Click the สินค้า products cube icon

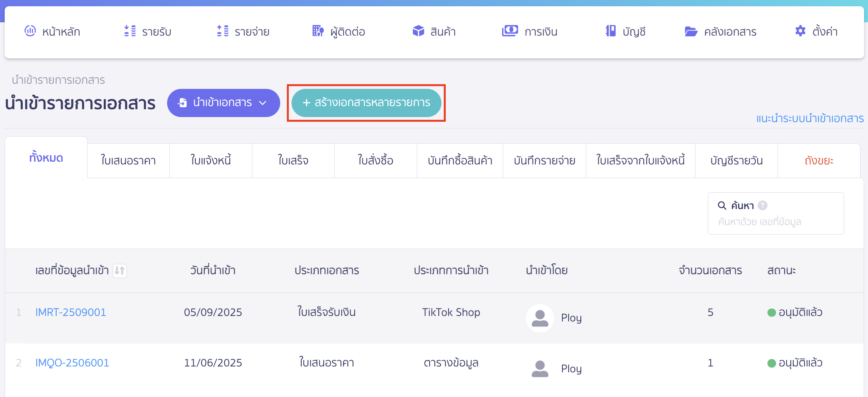point(418,31)
